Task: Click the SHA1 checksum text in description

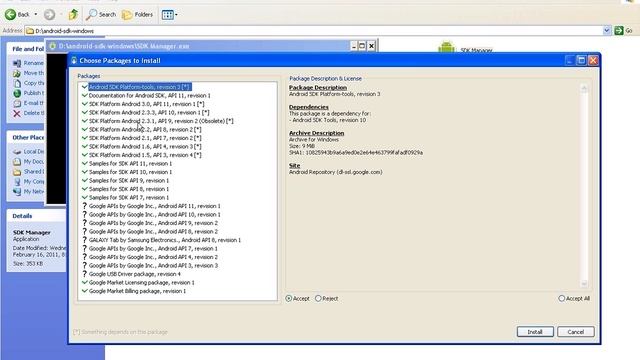Action: [356, 153]
